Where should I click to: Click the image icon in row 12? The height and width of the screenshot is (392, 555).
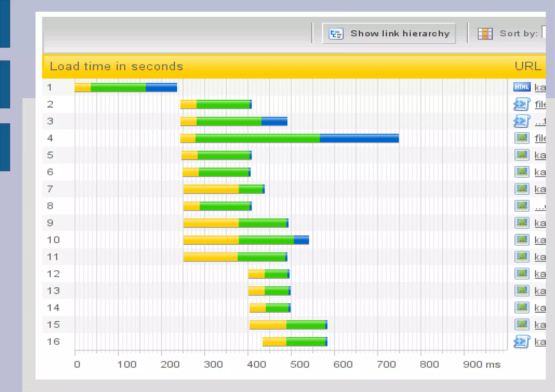click(522, 274)
